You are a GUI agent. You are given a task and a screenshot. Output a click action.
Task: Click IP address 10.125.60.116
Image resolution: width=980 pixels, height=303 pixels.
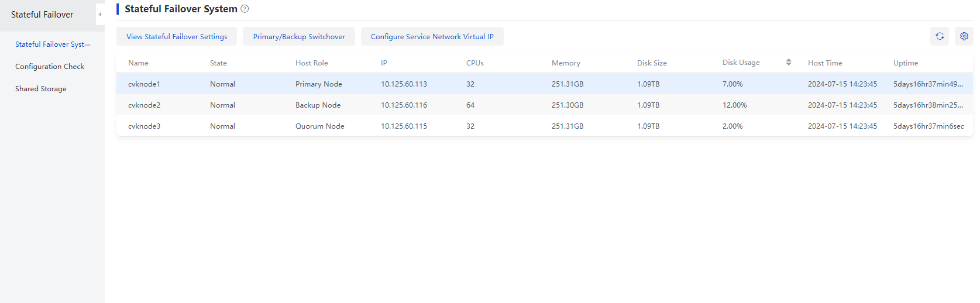(x=404, y=105)
